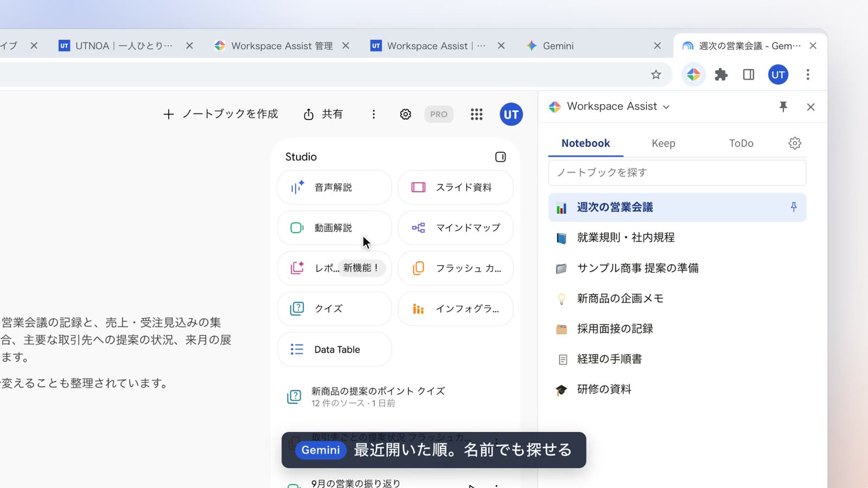
Task: Open the UT profile avatar in Chrome toolbar
Action: tap(778, 75)
